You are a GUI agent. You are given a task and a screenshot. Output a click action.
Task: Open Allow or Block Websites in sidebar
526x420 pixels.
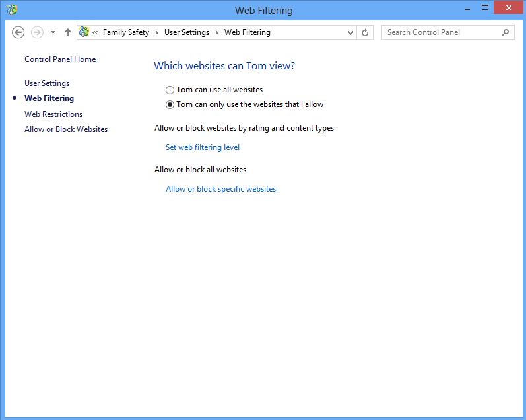click(66, 129)
